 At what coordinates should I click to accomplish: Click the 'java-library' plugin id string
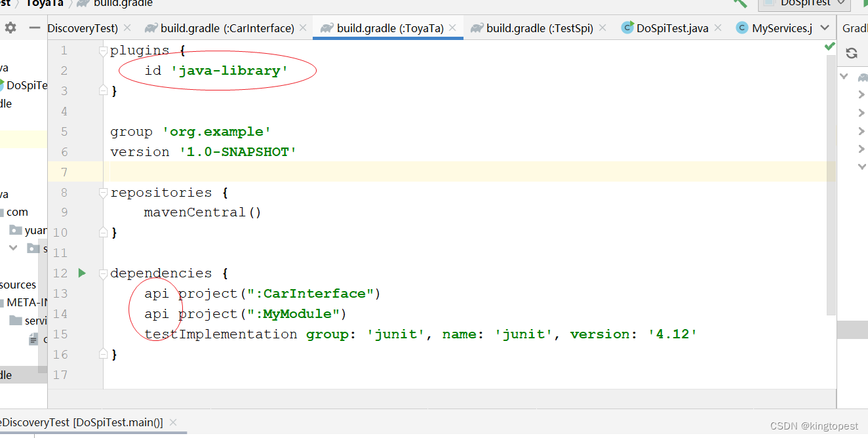[x=230, y=71]
